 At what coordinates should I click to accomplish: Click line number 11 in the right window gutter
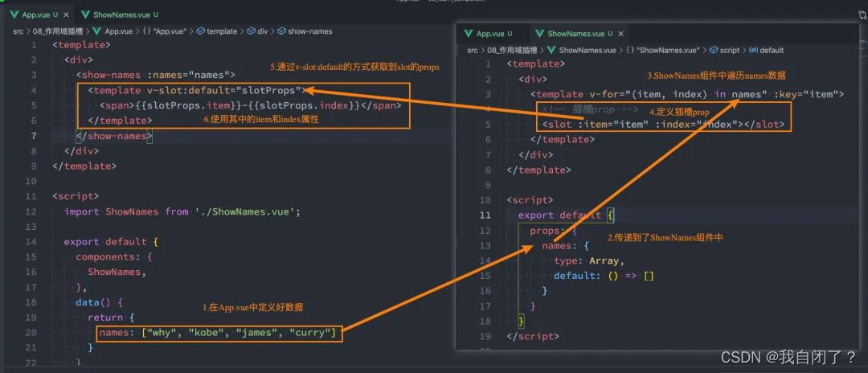[485, 215]
